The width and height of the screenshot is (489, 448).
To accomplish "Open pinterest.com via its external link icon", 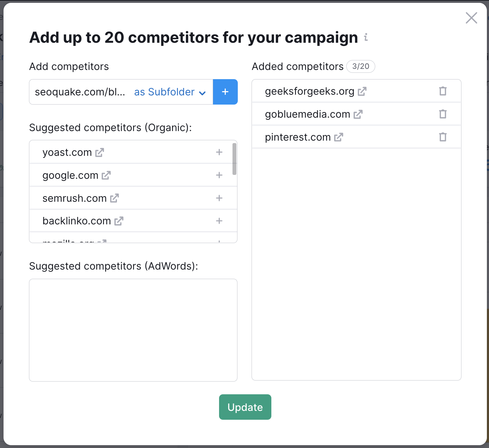I will (338, 137).
